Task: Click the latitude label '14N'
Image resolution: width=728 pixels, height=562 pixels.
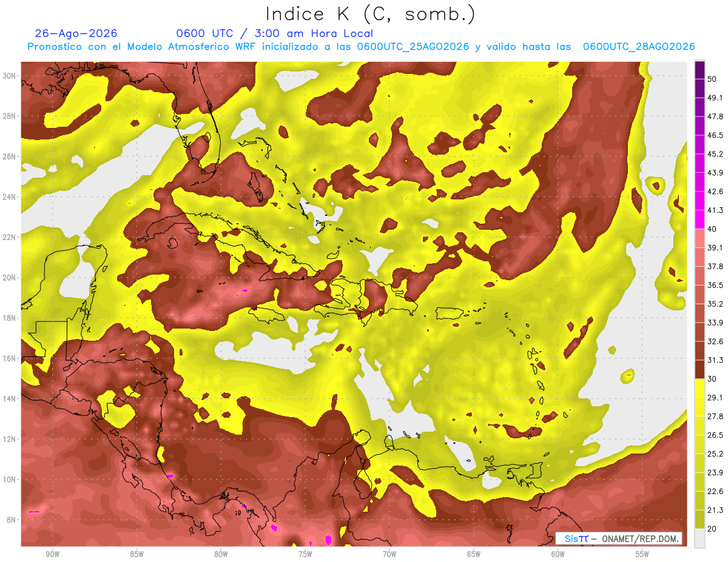Action: [10, 399]
